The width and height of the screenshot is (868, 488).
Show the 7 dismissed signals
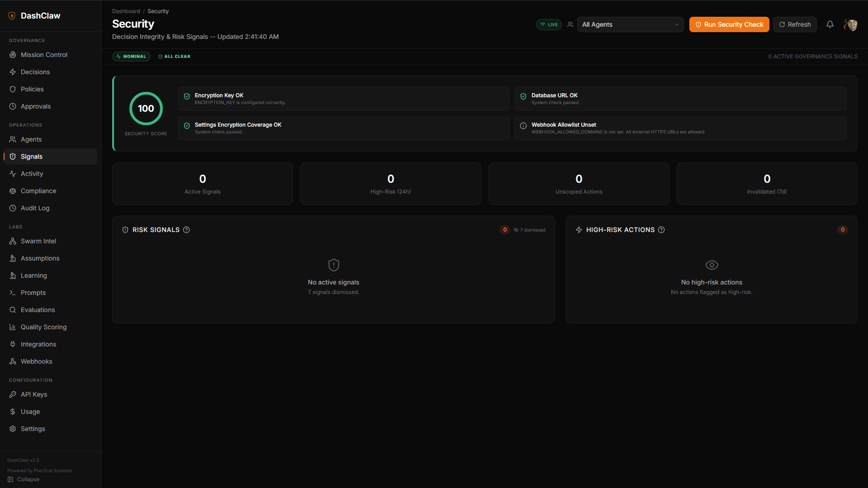pyautogui.click(x=530, y=230)
